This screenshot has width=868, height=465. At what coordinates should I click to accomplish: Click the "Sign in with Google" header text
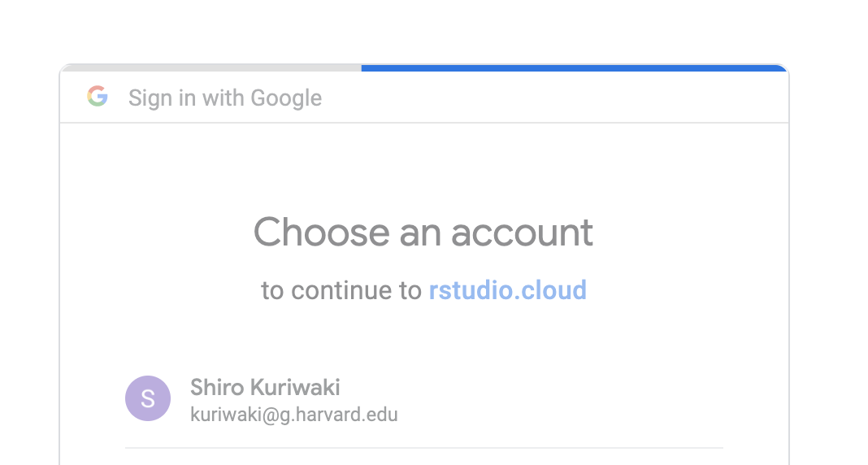click(225, 98)
